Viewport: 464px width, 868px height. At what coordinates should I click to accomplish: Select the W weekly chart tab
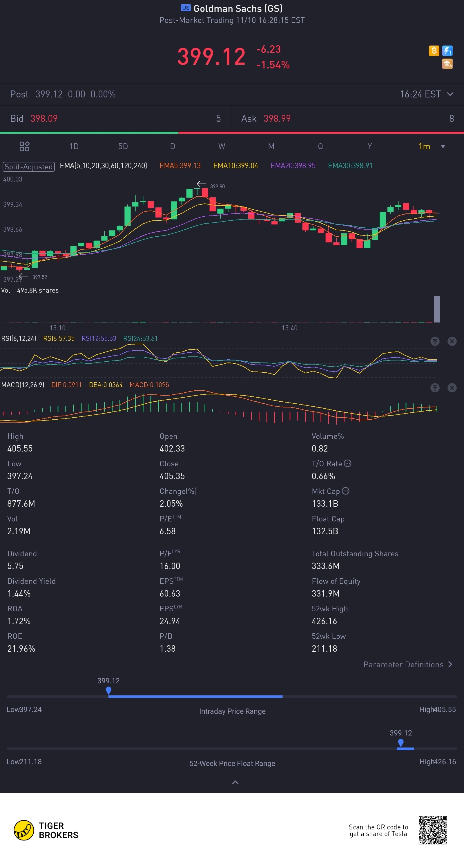[222, 146]
